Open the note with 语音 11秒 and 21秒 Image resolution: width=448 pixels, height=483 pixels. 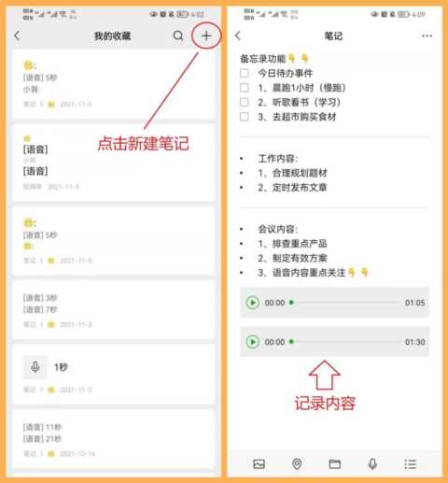click(x=114, y=439)
